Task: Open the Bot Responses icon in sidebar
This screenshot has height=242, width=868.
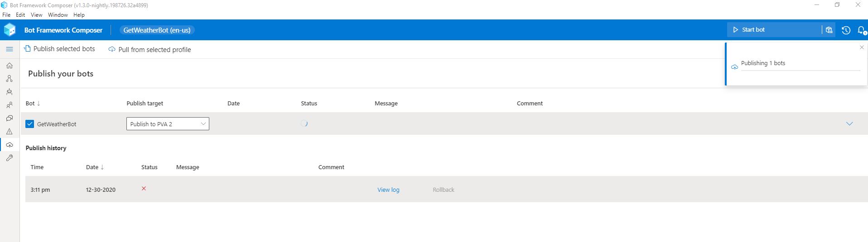Action: pyautogui.click(x=10, y=92)
